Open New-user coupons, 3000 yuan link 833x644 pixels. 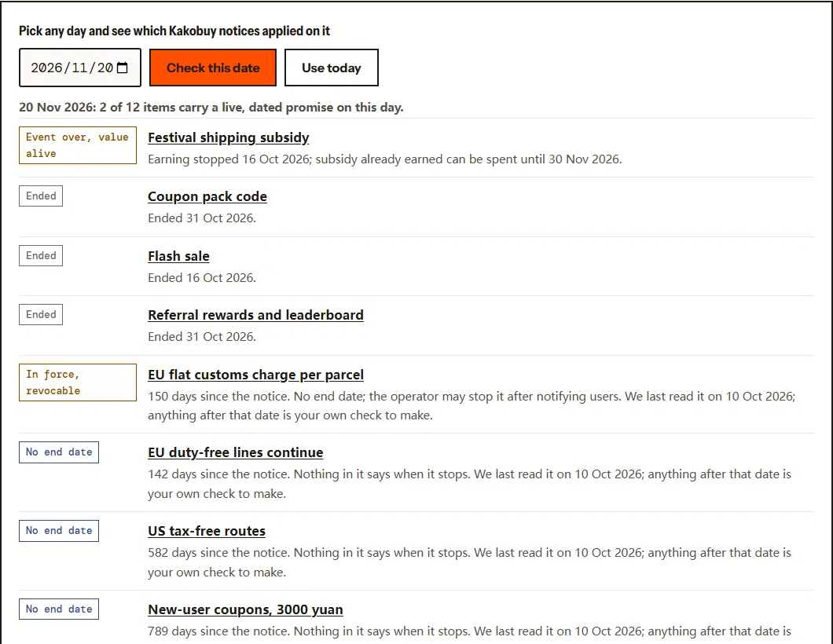[245, 609]
